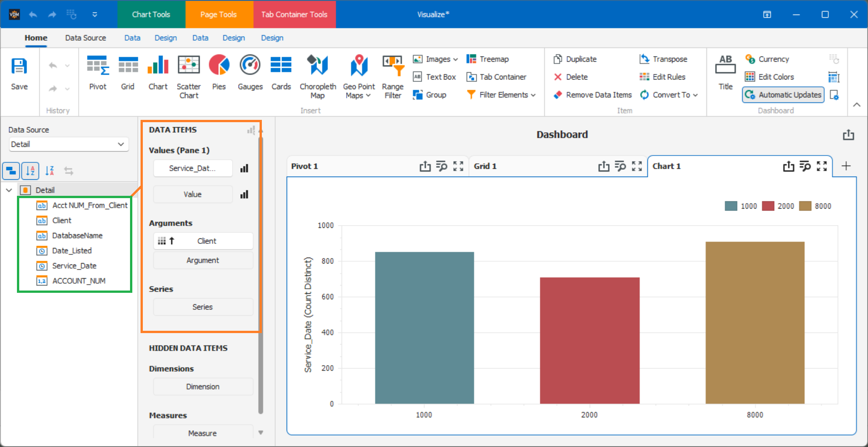
Task: Open the Data Source selector showing Detail
Action: [x=68, y=144]
